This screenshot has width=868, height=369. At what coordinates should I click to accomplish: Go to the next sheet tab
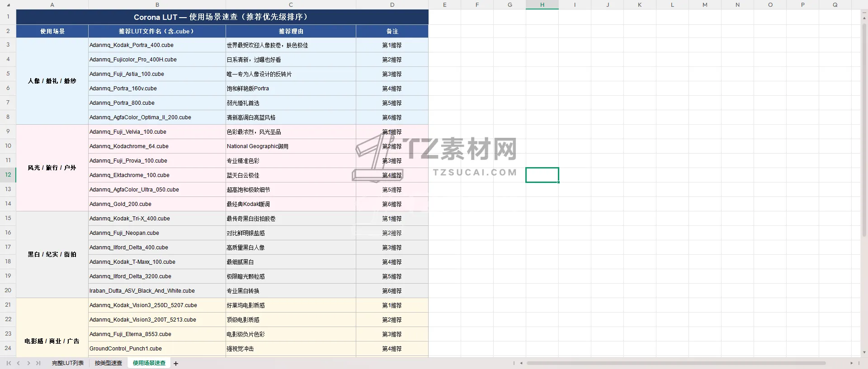click(28, 363)
